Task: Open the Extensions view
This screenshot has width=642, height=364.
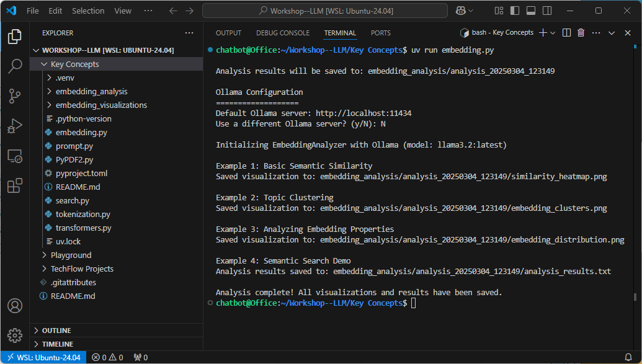Action: point(15,185)
